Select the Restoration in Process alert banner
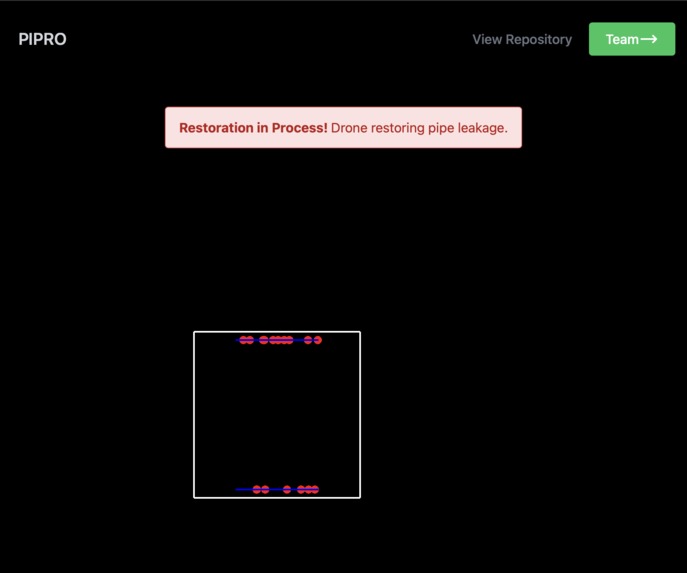Viewport: 687px width, 573px height. coord(343,127)
